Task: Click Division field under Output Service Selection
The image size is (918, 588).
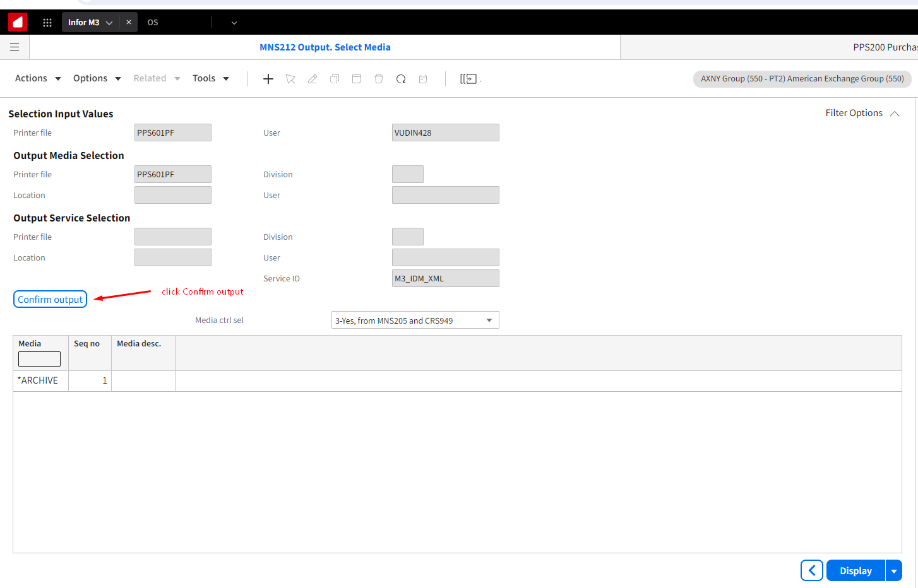Action: click(408, 237)
